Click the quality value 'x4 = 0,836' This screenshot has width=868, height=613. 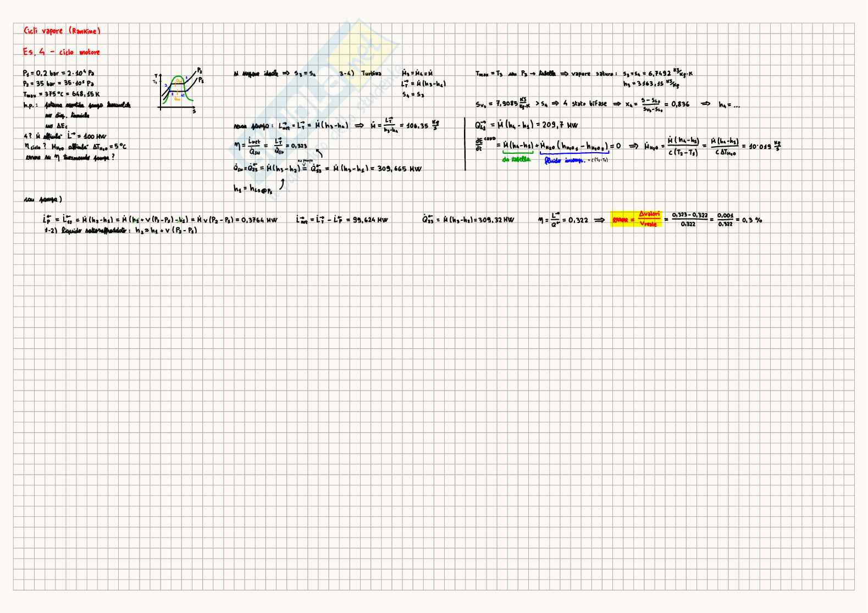click(x=657, y=104)
